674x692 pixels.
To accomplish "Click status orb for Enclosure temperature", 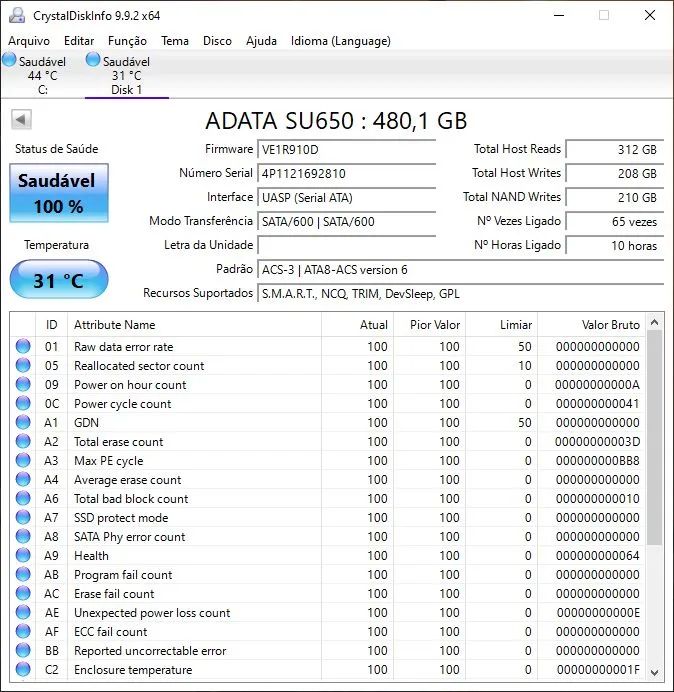I will coord(23,669).
